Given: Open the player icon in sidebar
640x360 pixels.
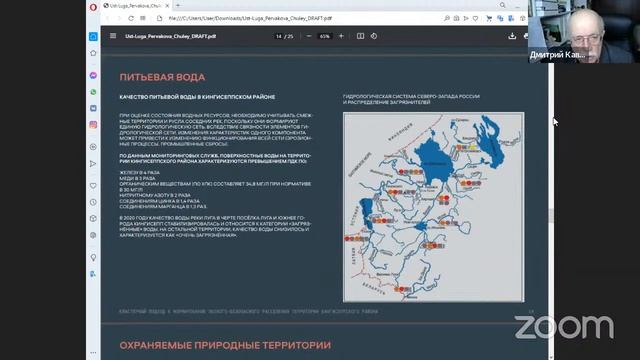Looking at the screenshot, I should point(93,147).
